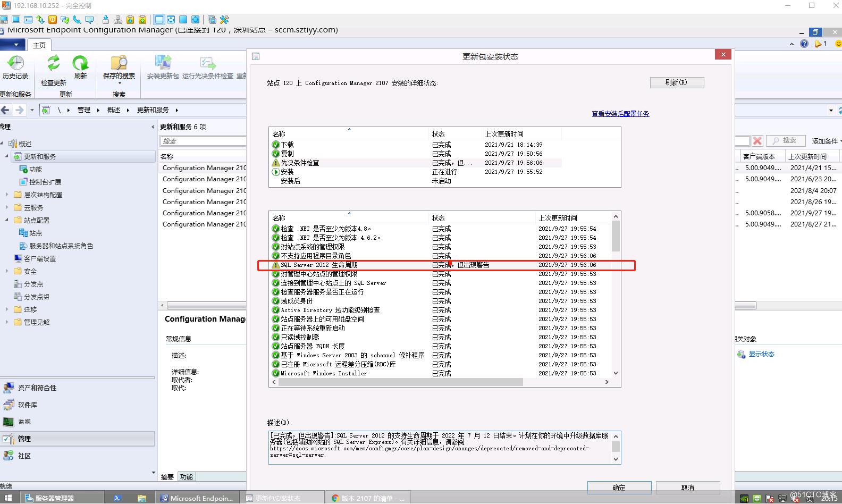The image size is (842, 504).
Task: Click the 显示状态 link
Action: point(761,354)
